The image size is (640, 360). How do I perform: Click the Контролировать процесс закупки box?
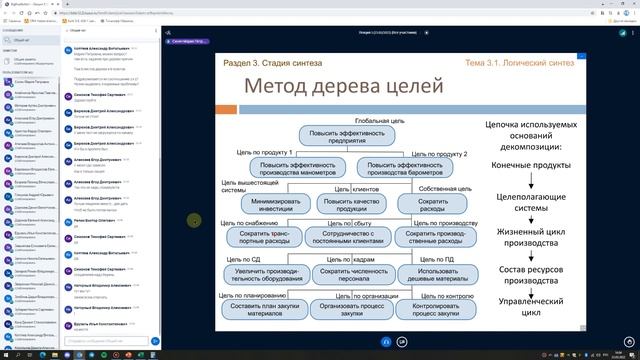(x=436, y=309)
